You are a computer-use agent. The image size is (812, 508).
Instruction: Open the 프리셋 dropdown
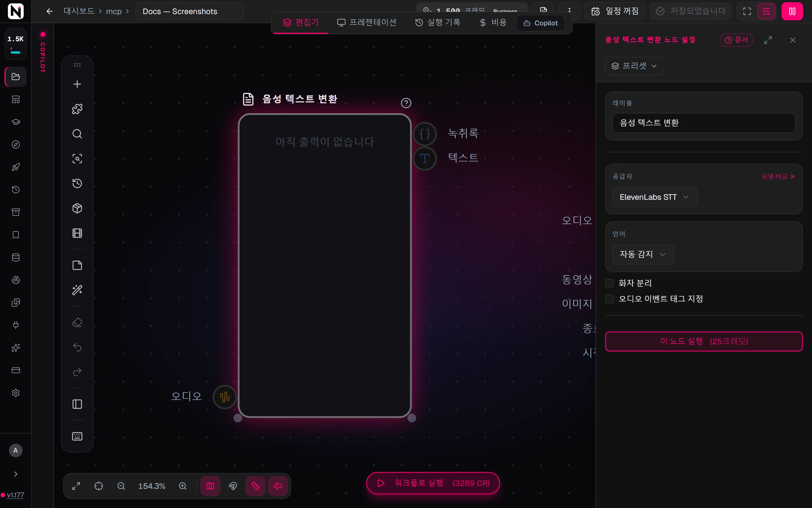point(634,66)
